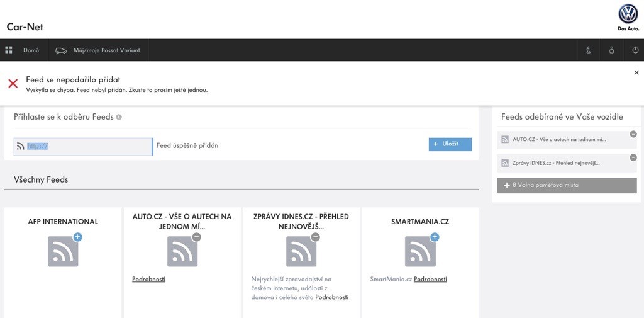This screenshot has height=318, width=644.
Task: Click the car icon beside Passat Variant
Action: 61,50
